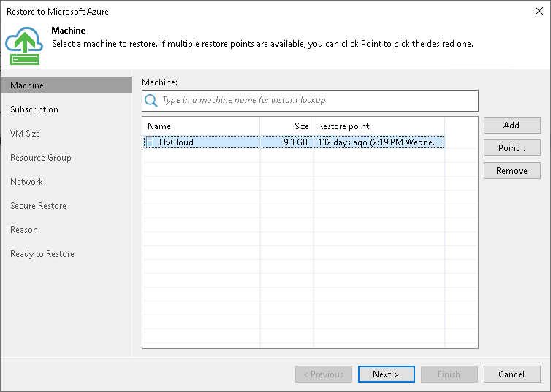551x392 pixels.
Task: Open the Secure Restore step
Action: coord(38,206)
